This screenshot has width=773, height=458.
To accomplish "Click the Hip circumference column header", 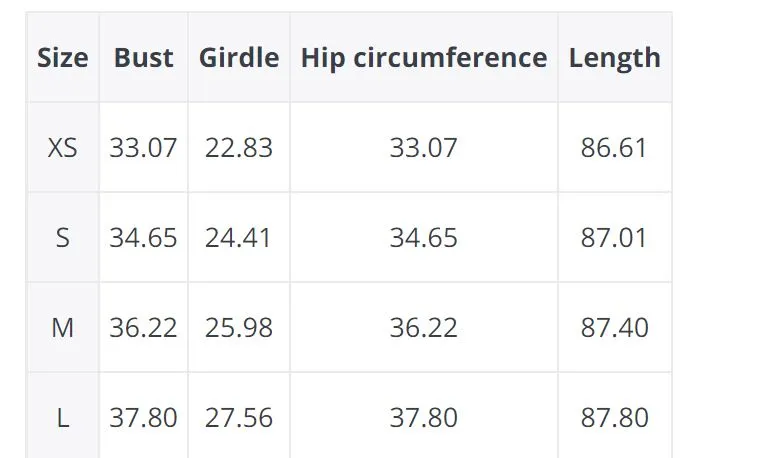I will click(x=424, y=58).
